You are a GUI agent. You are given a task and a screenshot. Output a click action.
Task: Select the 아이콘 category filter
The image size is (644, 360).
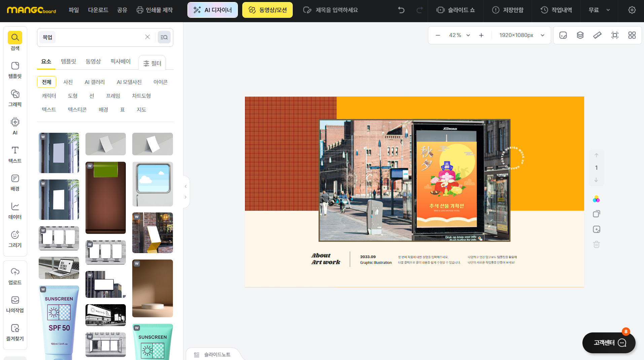[x=160, y=82]
